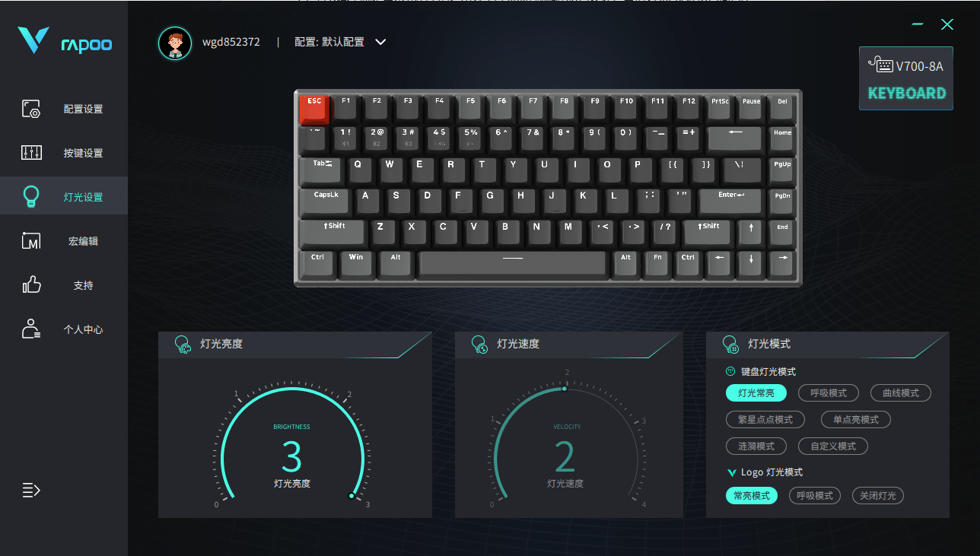
Task: Switch logo light to 呼吸模式
Action: click(x=815, y=496)
